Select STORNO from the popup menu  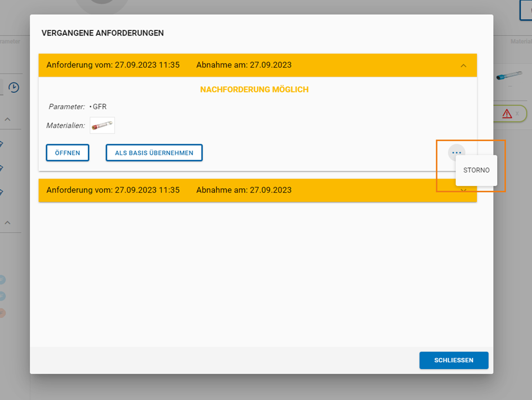476,170
